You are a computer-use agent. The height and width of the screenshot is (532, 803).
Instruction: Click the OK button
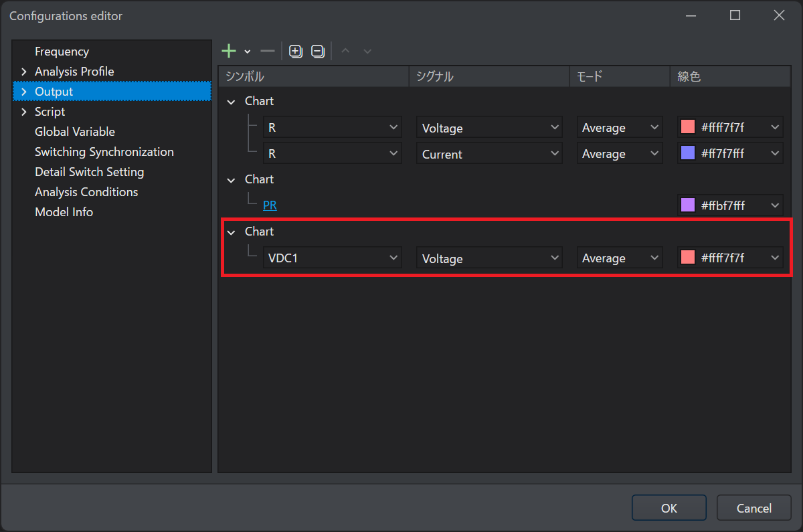(669, 508)
